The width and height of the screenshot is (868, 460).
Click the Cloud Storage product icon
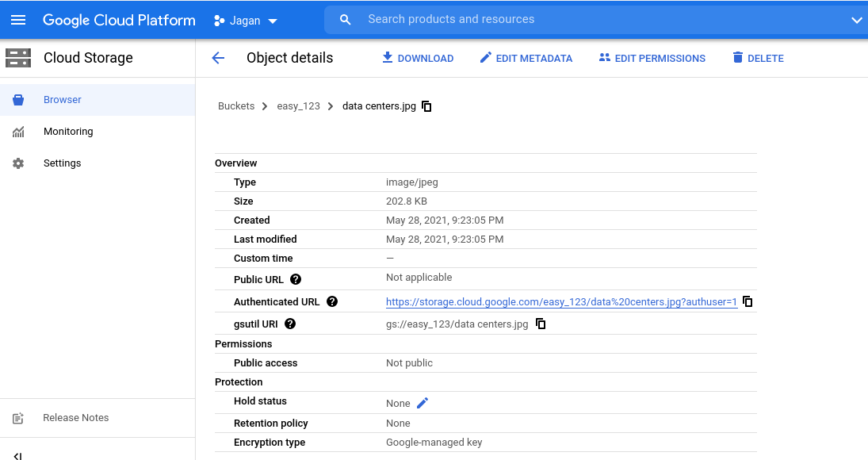[x=18, y=58]
